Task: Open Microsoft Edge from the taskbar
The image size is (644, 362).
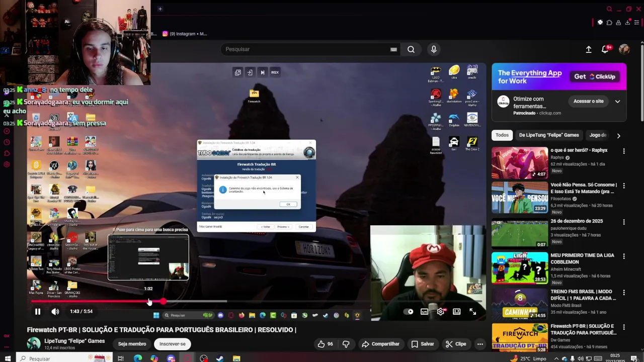Action: pos(137,358)
